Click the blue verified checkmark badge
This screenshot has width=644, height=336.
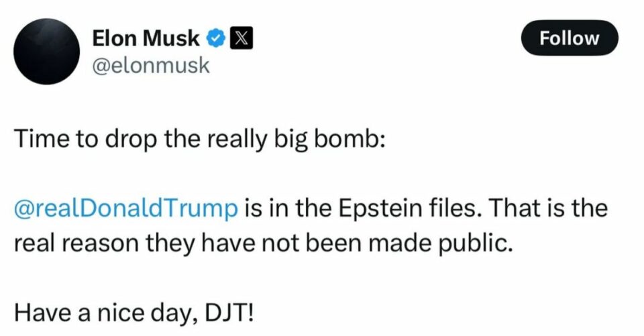(x=215, y=39)
